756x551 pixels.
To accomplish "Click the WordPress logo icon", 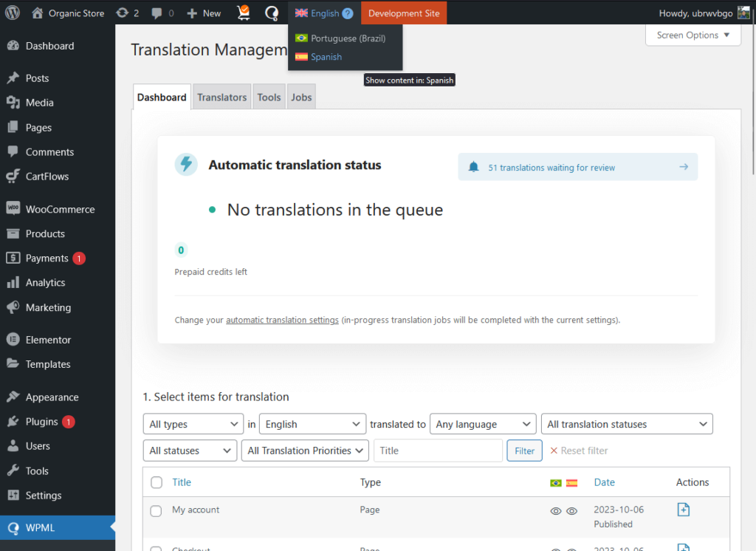I will click(13, 13).
